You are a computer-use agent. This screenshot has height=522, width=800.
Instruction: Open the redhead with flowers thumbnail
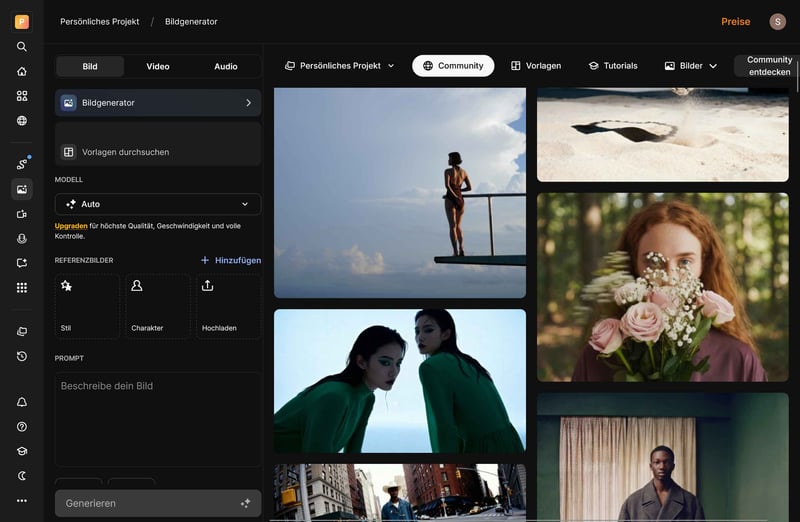click(663, 287)
